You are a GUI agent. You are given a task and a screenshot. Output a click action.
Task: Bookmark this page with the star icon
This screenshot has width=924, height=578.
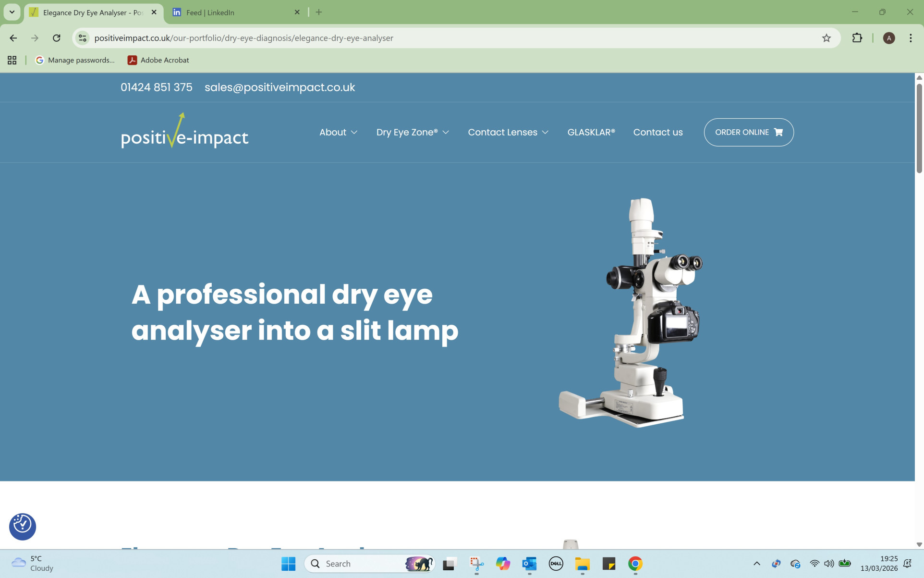click(827, 38)
